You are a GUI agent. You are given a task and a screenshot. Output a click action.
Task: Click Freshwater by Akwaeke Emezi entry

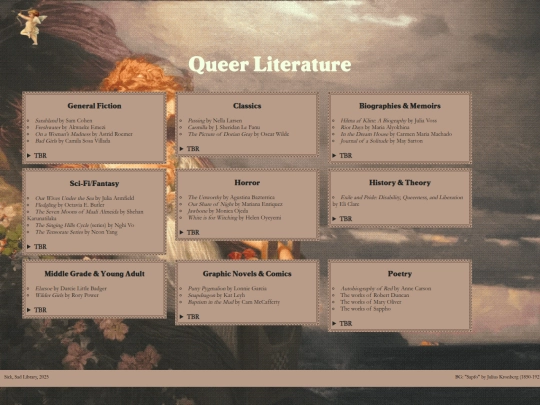point(70,127)
